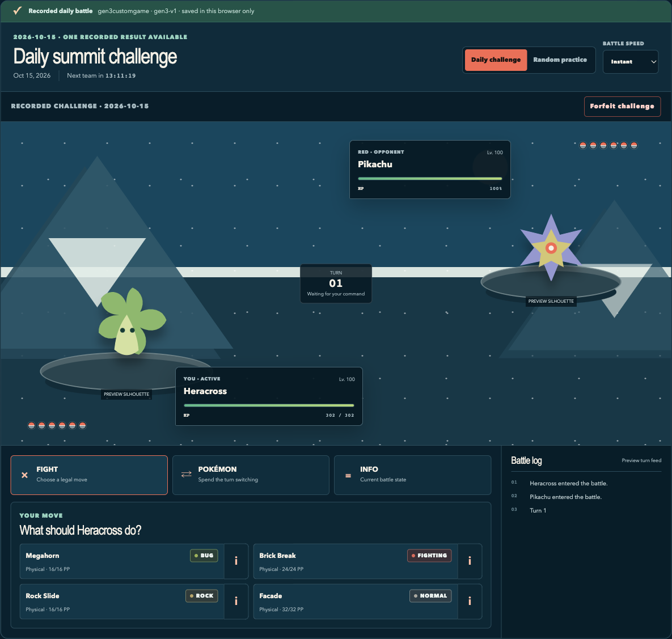Use the Rock Slide move
Screen dimensions: 672x639
coord(122,601)
